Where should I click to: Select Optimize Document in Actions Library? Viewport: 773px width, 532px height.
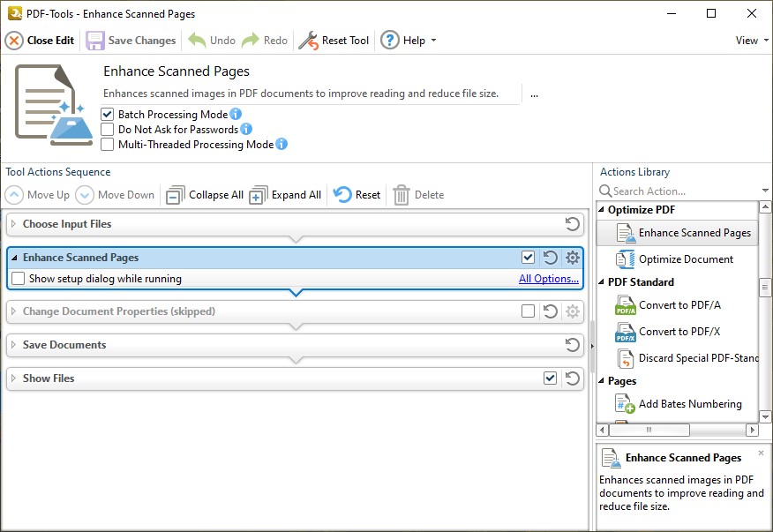pyautogui.click(x=686, y=259)
